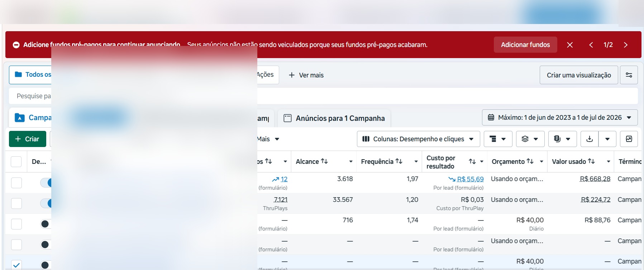Open the R$ 668,28 amount spent link
This screenshot has height=270, width=644.
click(x=595, y=179)
